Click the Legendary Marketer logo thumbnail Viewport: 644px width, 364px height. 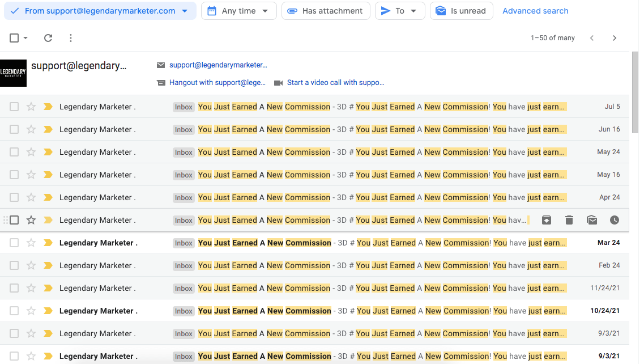point(13,73)
